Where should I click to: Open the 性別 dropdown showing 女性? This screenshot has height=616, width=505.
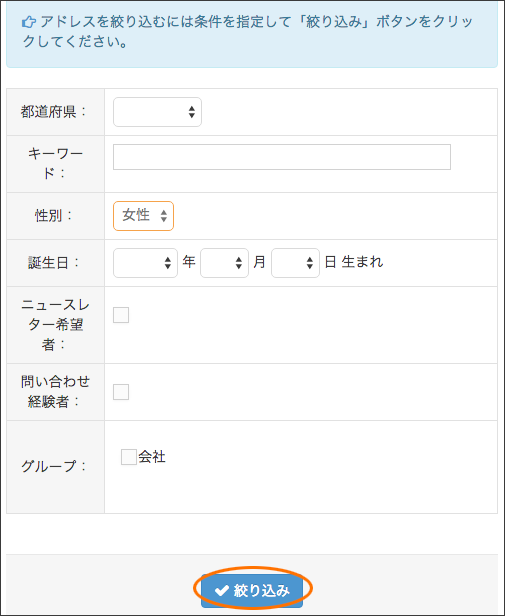pos(143,216)
